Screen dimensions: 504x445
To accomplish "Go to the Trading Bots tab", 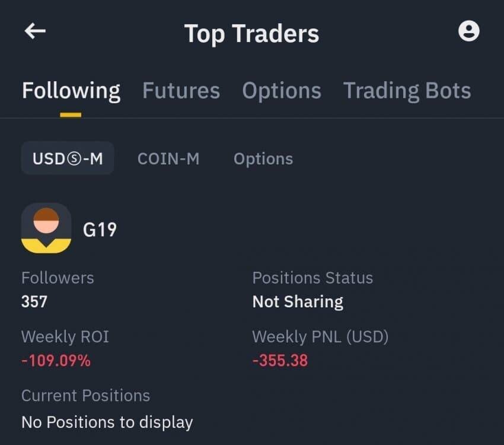I will (407, 91).
